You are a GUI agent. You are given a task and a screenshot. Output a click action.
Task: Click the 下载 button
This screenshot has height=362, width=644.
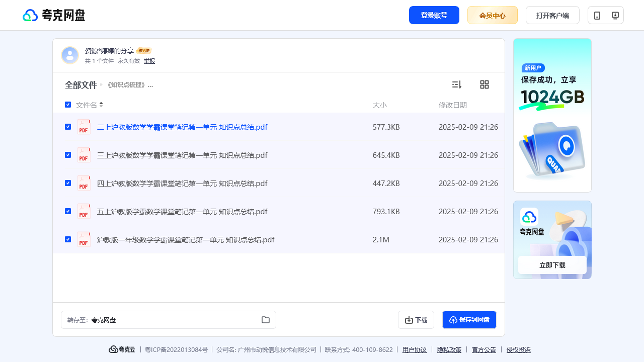pyautogui.click(x=416, y=320)
